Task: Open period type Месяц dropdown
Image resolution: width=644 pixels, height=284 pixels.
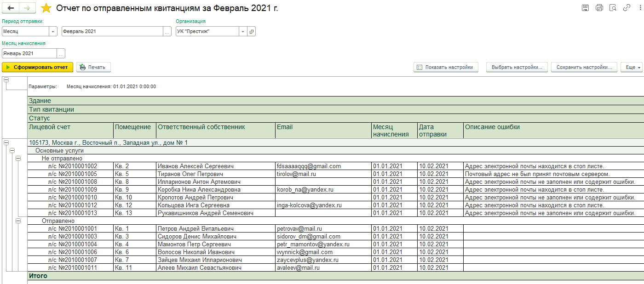Action: 53,31
